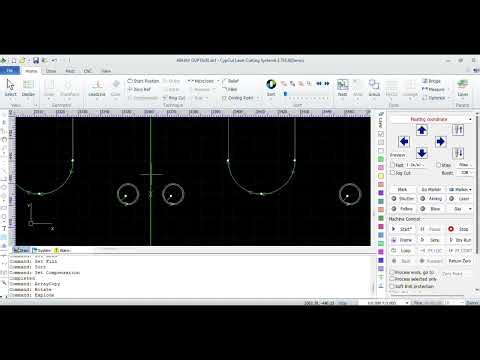480x360 pixels.
Task: Click the Dry Run button
Action: click(460, 240)
